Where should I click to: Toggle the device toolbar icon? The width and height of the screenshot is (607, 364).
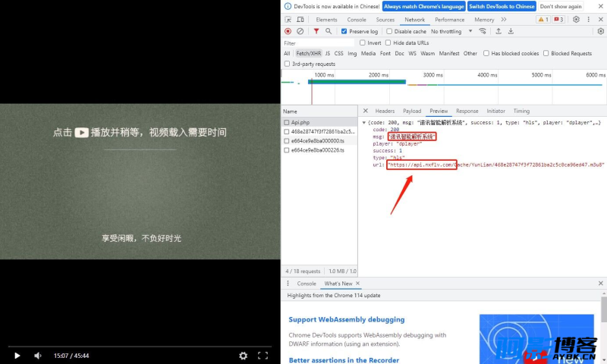tap(300, 20)
